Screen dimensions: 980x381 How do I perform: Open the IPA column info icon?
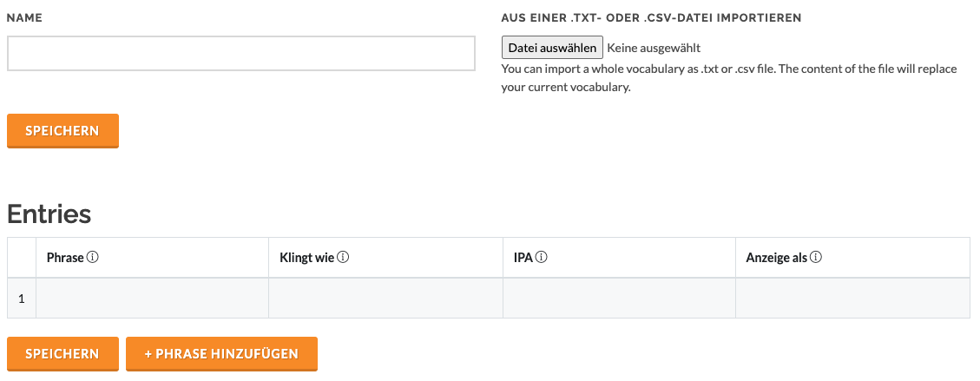click(542, 258)
